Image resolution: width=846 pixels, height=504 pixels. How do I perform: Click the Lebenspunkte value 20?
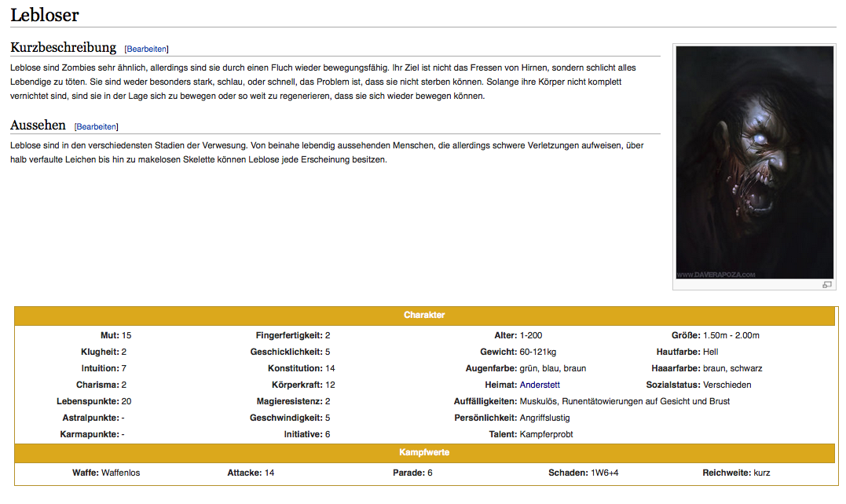tap(128, 400)
